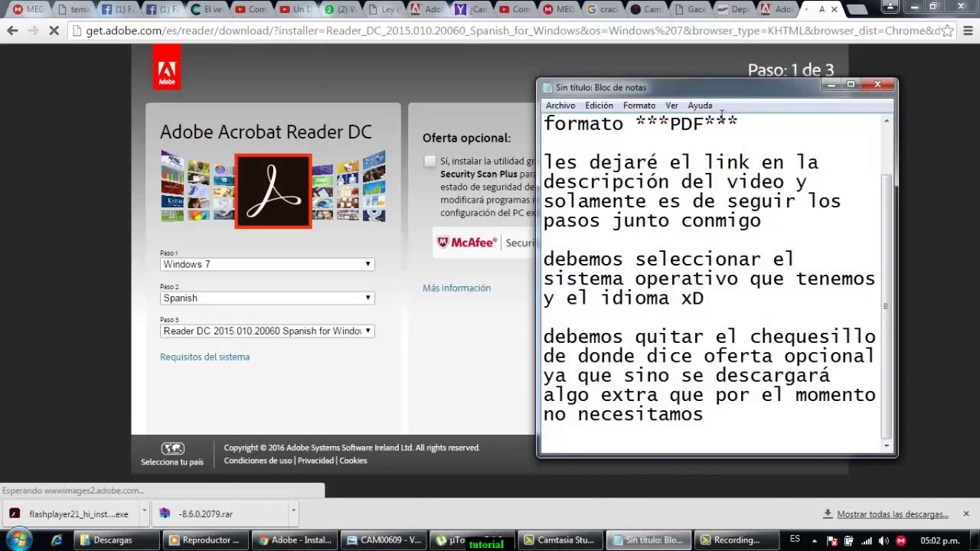Click the Notepad scroll down arrow
Viewport: 980px width, 551px height.
887,445
